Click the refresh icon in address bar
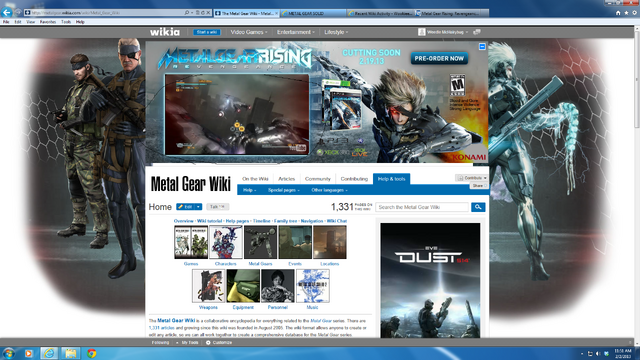 pos(202,13)
